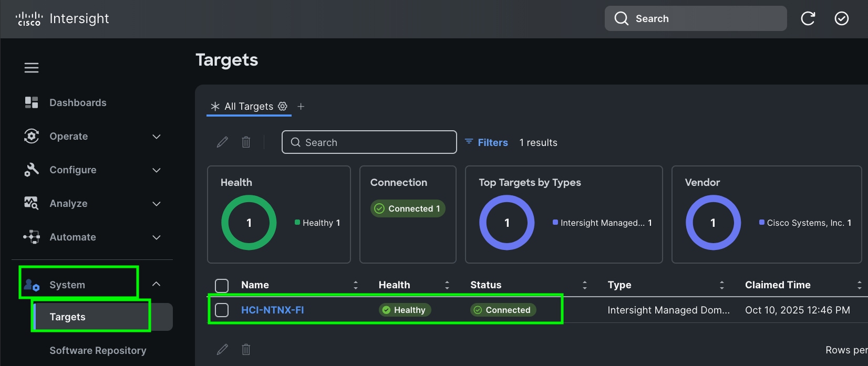Click the green Health donut chart
The image size is (868, 366).
point(249,223)
